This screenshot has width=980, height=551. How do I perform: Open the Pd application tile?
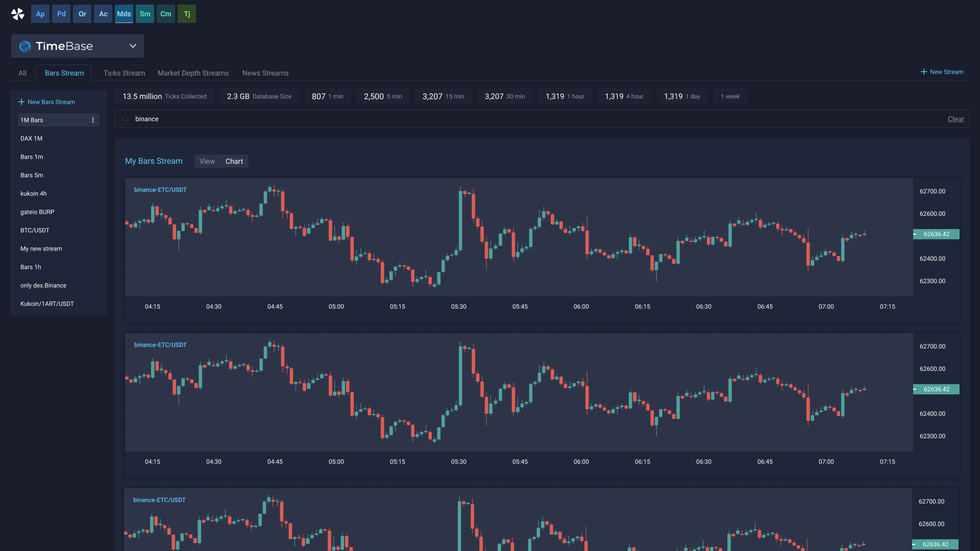61,14
